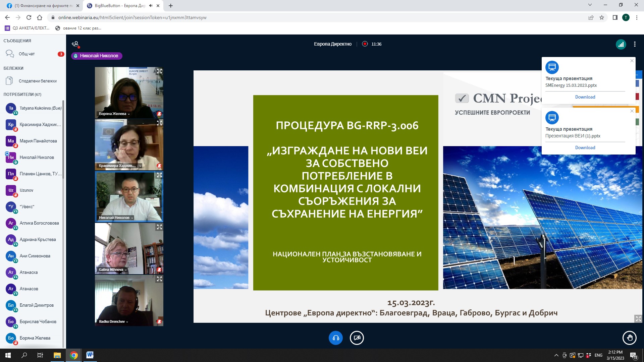Select user Борислав Чобанов
The height and width of the screenshot is (362, 644).
pos(33,322)
